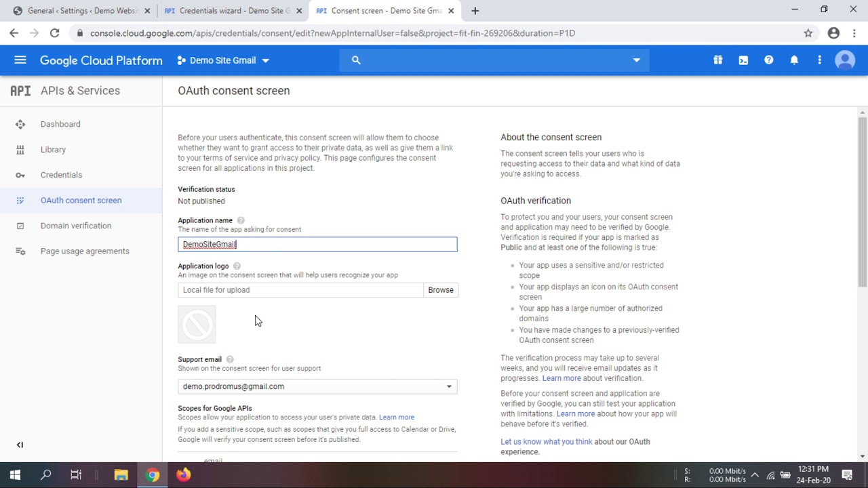Screen dimensions: 868x488
Task: Click the search magnifier in console search bar
Action: tap(356, 60)
